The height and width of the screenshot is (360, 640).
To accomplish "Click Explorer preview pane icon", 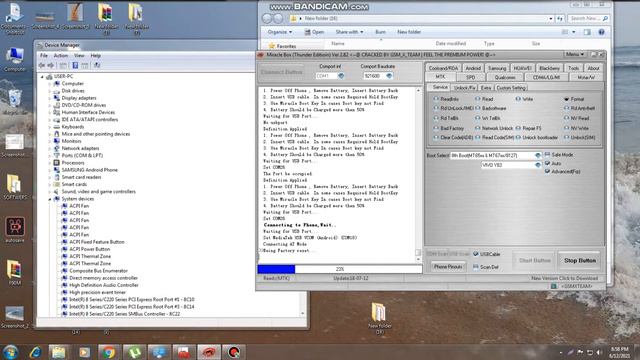I will [x=587, y=32].
